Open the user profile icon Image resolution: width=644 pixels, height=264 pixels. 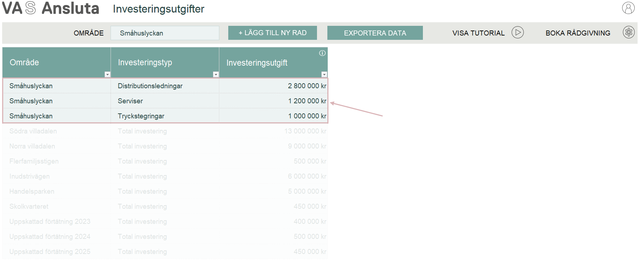pyautogui.click(x=628, y=8)
